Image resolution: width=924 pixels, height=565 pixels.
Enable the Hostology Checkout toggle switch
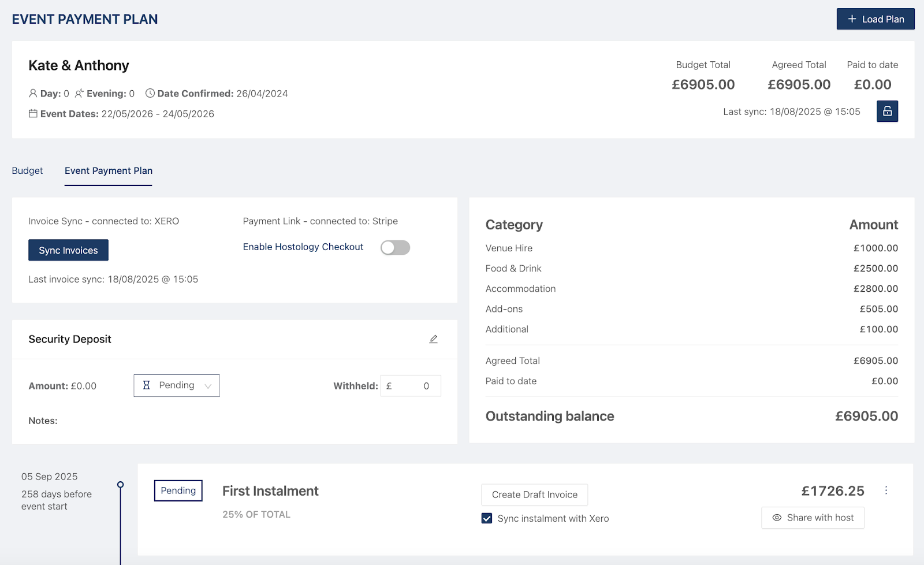395,248
